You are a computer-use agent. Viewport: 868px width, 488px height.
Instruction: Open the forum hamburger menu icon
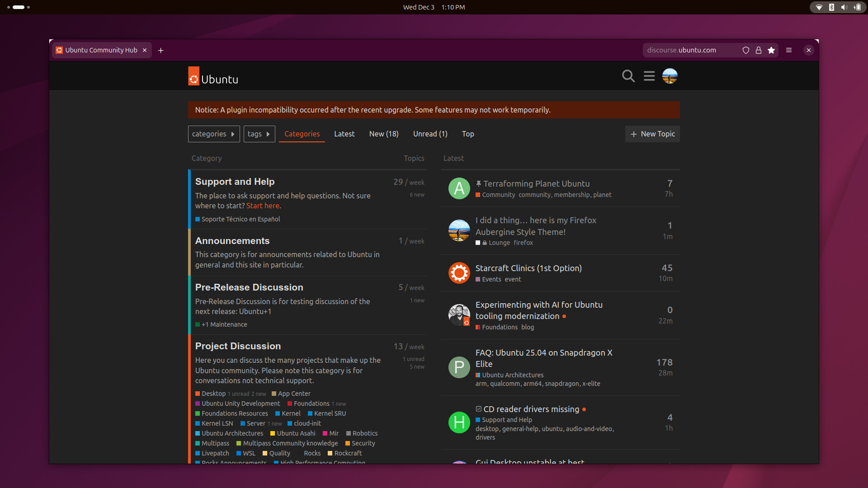pyautogui.click(x=649, y=76)
